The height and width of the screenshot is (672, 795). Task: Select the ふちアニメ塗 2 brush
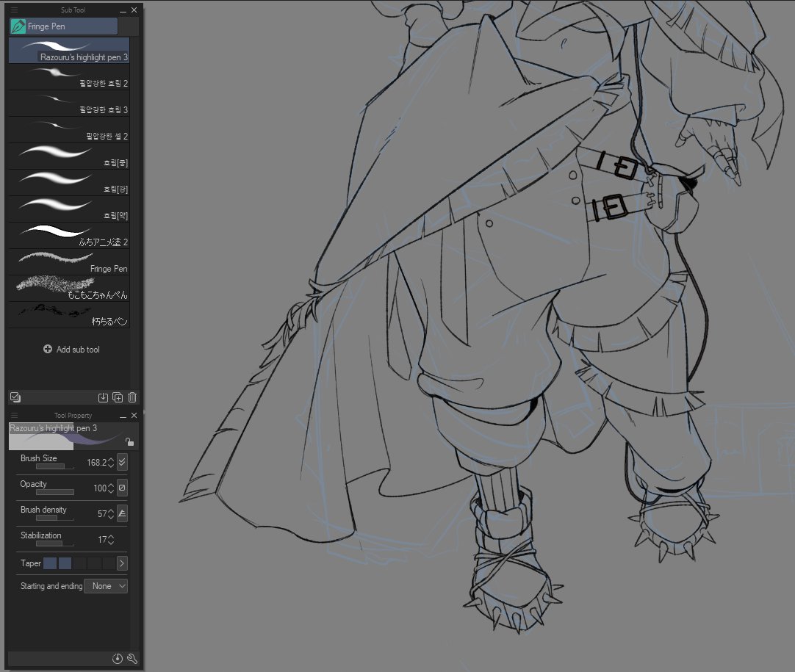[x=69, y=236]
